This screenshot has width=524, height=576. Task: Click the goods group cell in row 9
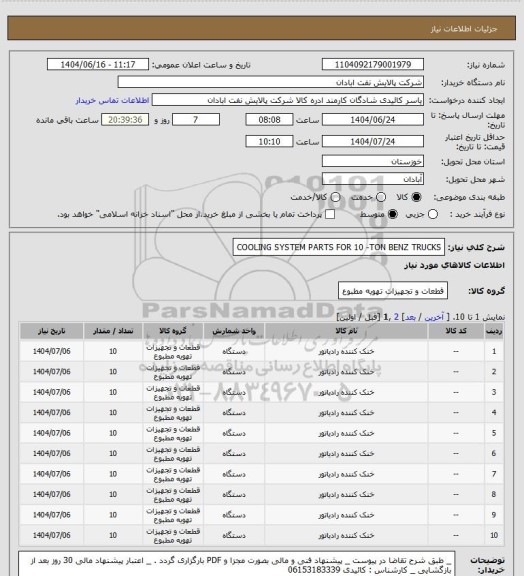[173, 515]
